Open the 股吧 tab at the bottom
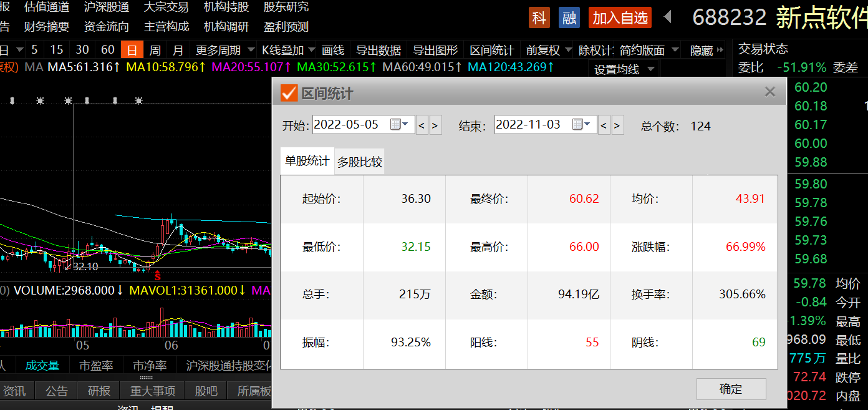The image size is (868, 410). (x=206, y=391)
